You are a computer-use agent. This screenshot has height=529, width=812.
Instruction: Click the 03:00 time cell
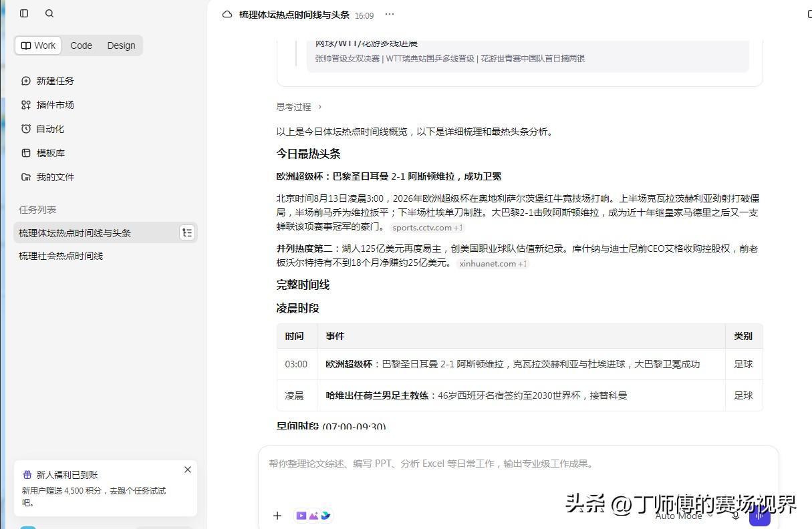tap(296, 364)
